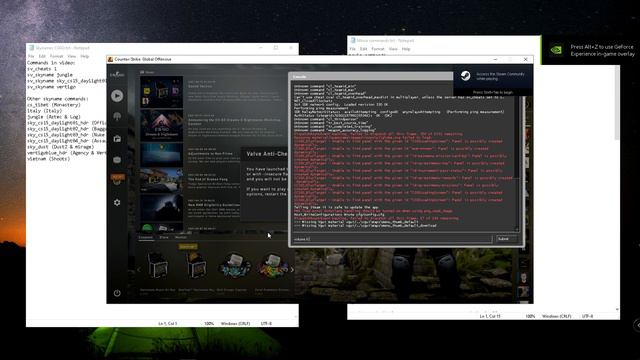Click the NVIDIA GeForce Experience logo

(x=556, y=50)
